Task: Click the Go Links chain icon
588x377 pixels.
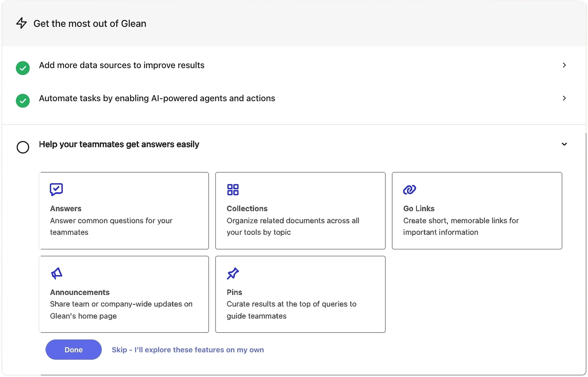Action: pos(409,190)
